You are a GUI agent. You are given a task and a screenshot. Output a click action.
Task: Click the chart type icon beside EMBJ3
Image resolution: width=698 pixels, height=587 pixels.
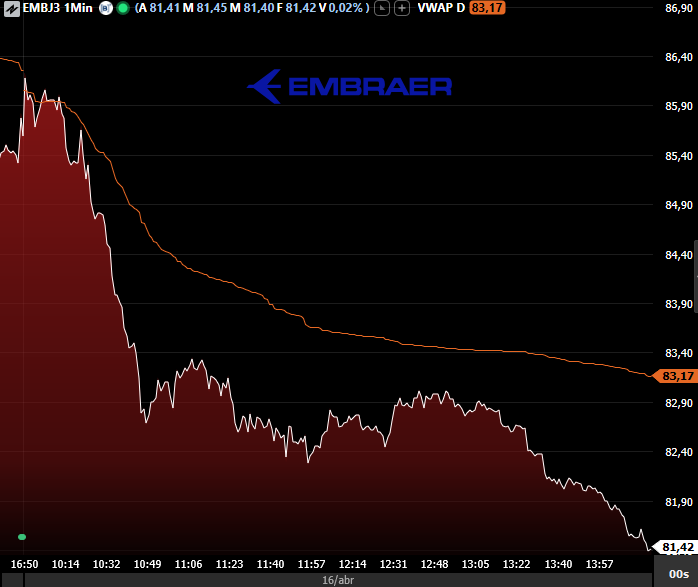pos(12,8)
